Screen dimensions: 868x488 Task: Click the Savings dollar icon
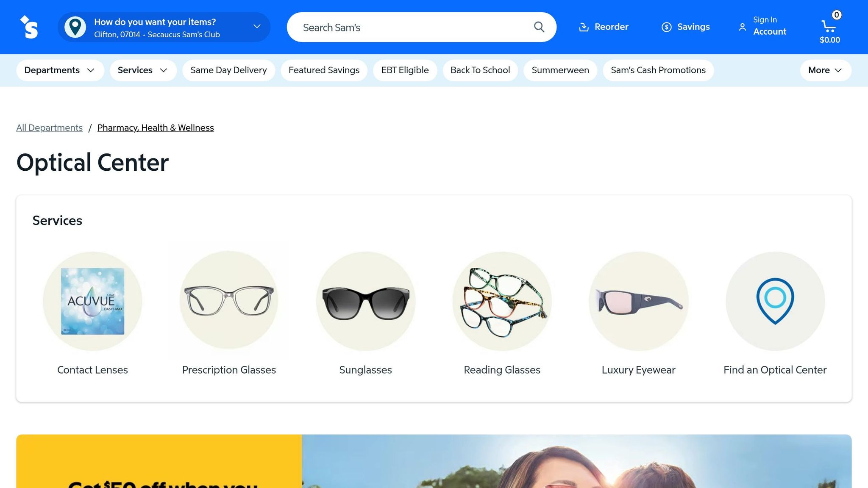[x=666, y=27]
